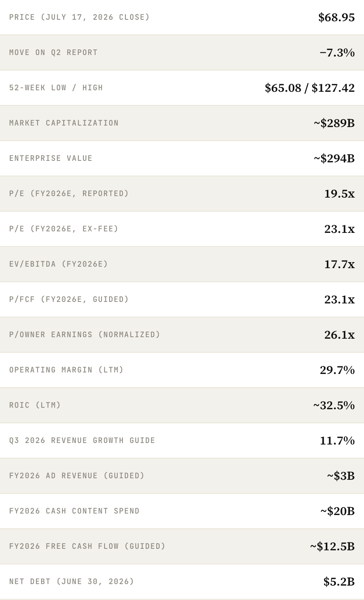This screenshot has height=600, width=364.
Task: Select the ~32.5% ROIC value
Action: point(334,405)
